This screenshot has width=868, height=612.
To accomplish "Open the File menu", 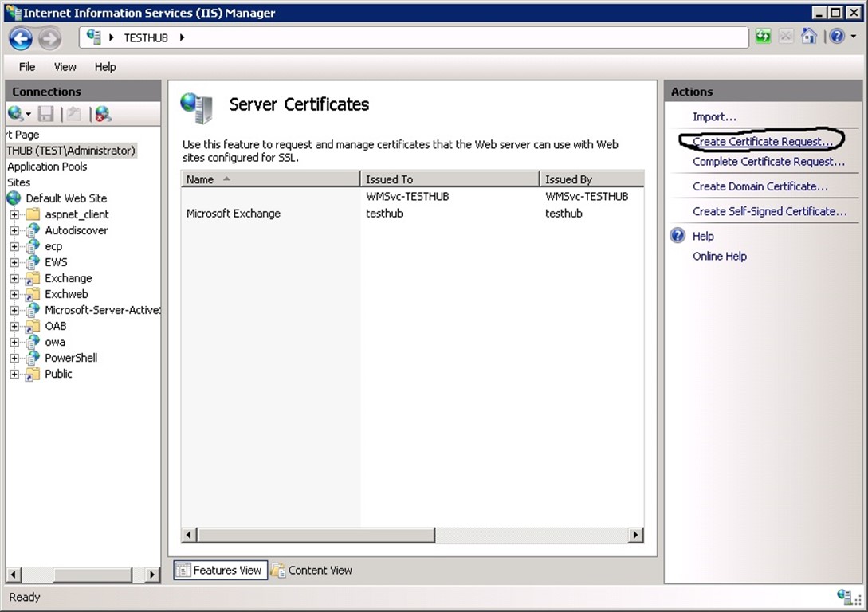I will [x=27, y=67].
